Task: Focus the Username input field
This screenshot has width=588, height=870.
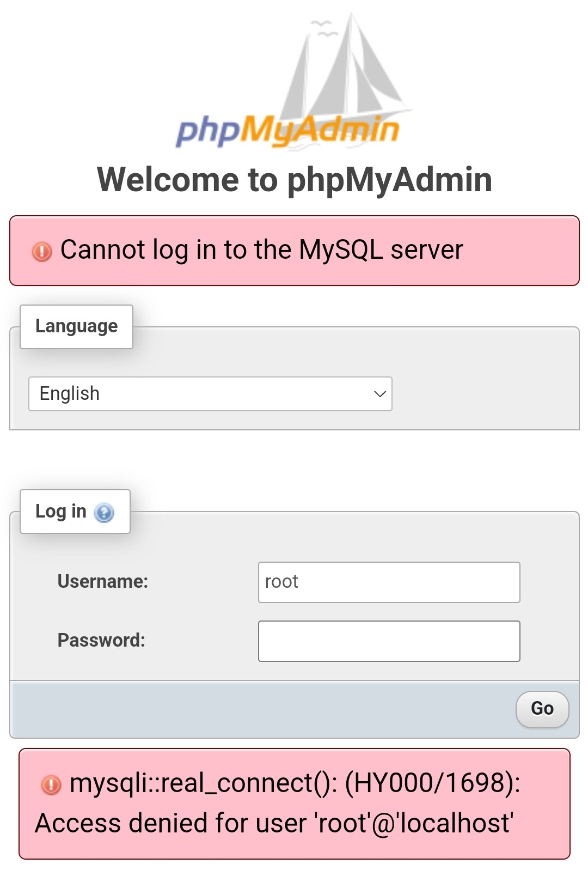Action: point(389,582)
